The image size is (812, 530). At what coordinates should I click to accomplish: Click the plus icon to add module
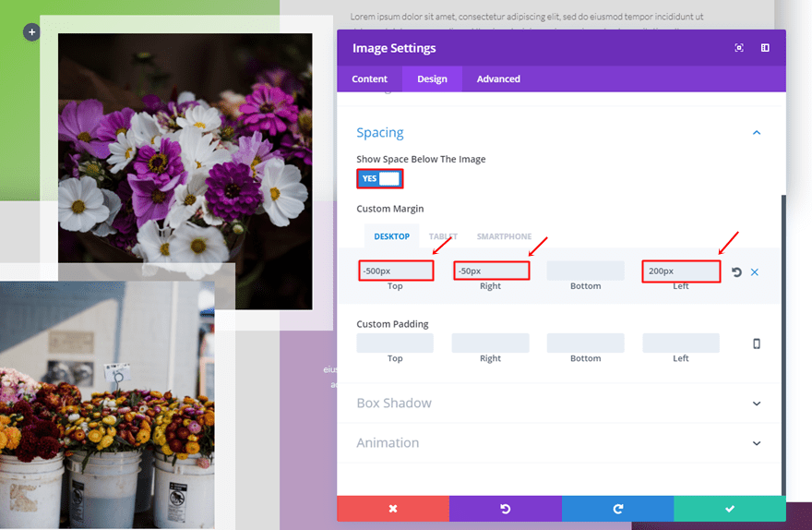click(x=32, y=32)
